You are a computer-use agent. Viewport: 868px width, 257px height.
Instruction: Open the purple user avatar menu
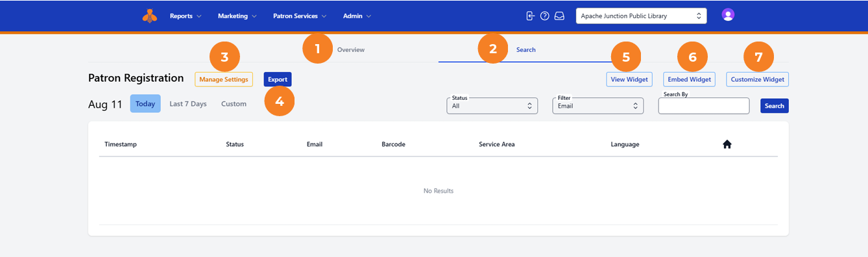(x=728, y=15)
